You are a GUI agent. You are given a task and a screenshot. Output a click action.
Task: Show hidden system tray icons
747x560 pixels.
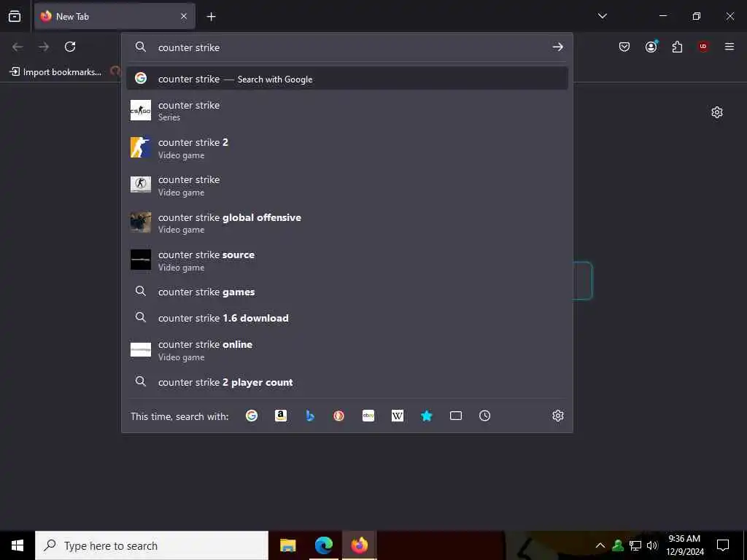(x=600, y=545)
